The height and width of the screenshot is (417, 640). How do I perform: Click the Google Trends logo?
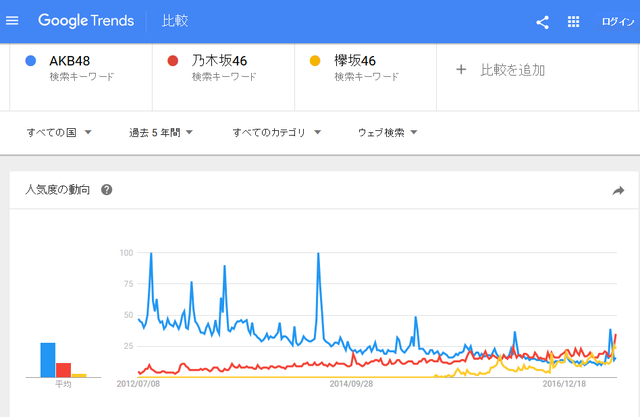coord(86,20)
